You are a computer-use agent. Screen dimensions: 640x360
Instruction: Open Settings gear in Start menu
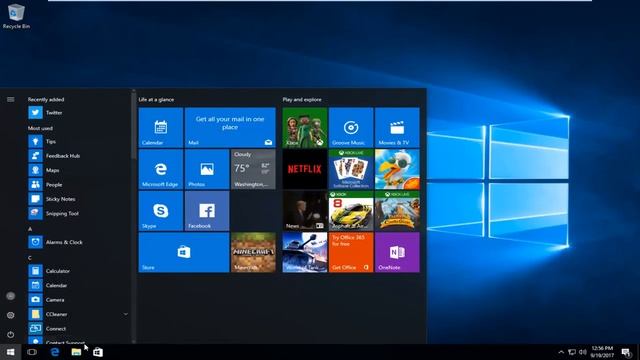(x=11, y=315)
